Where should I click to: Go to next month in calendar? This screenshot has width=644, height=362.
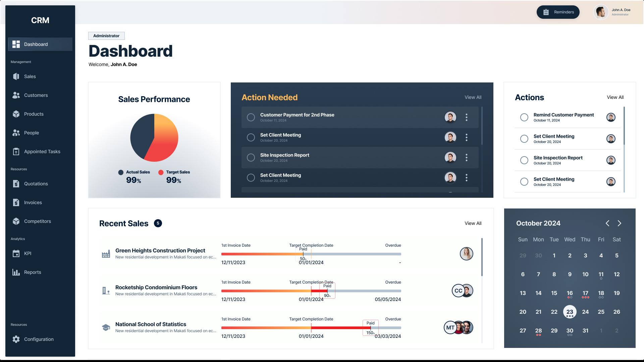tap(620, 223)
